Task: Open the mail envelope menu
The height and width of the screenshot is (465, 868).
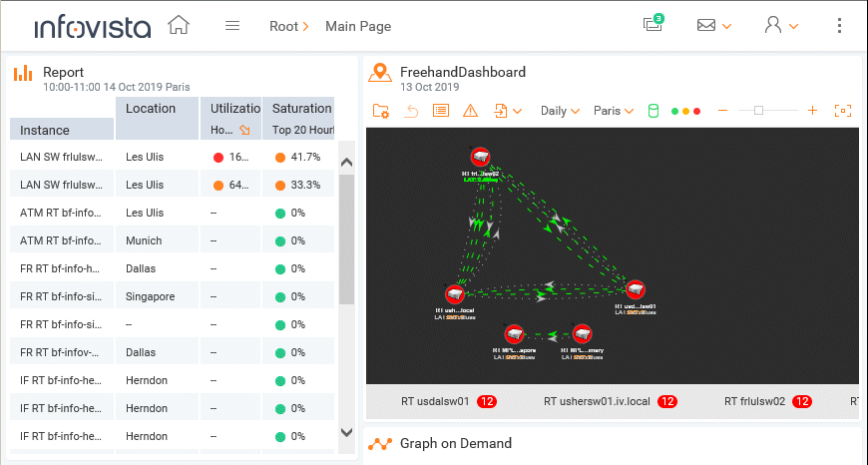Action: click(x=713, y=26)
